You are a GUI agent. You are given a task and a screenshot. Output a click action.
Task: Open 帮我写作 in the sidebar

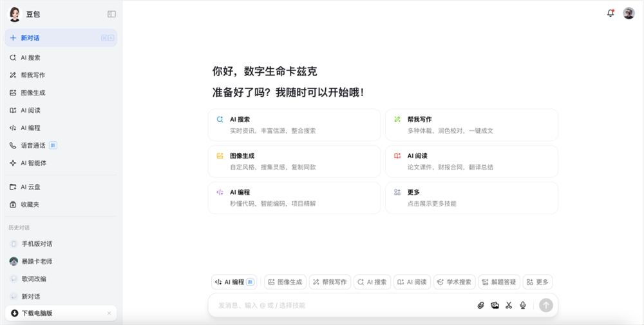coord(61,75)
